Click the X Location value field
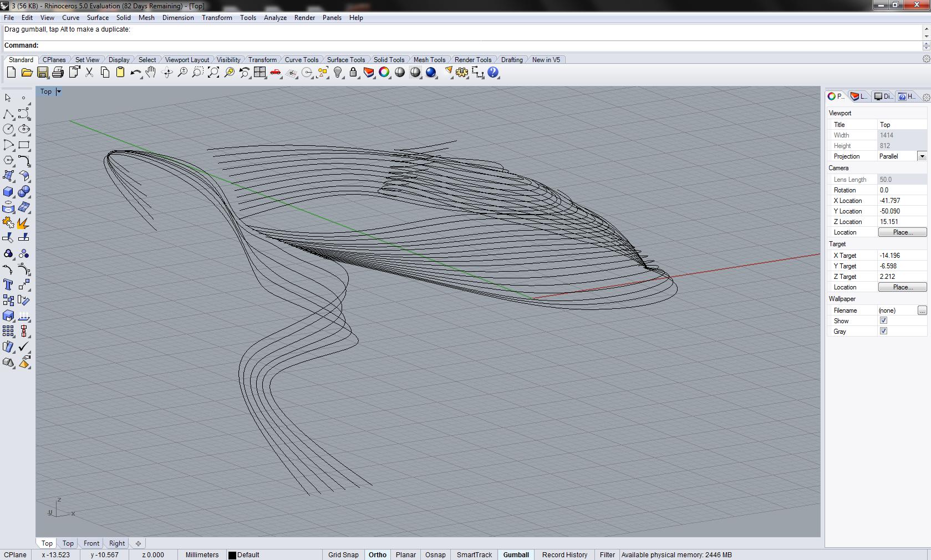931x560 pixels. pyautogui.click(x=902, y=201)
